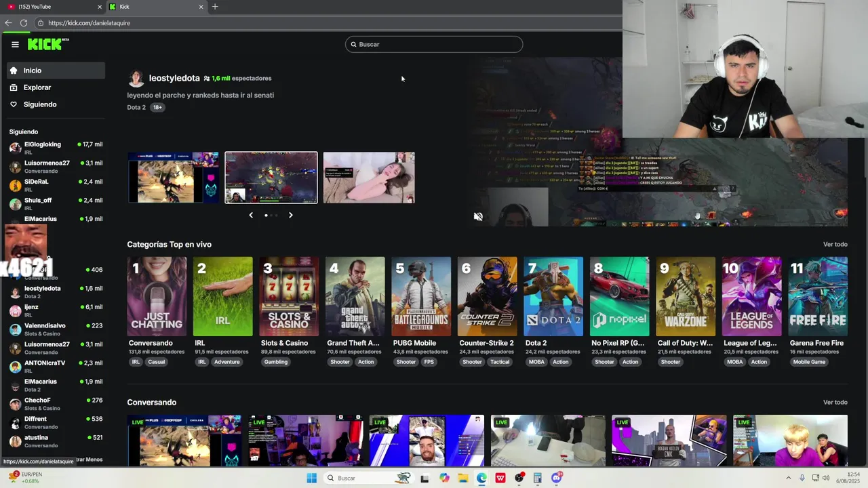
Task: Open the IRL category card
Action: 223,296
